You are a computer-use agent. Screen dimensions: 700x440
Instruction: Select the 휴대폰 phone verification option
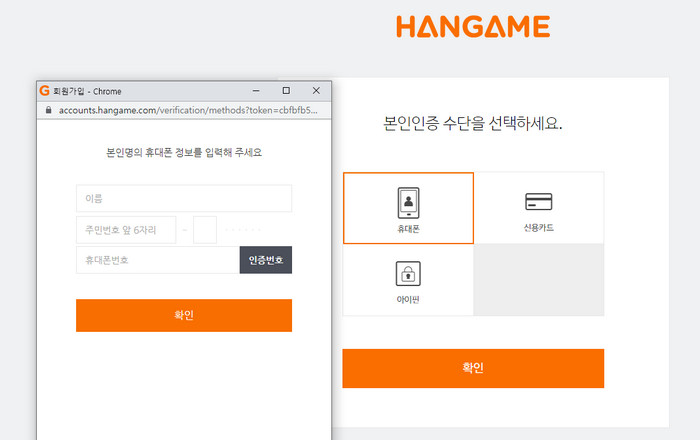tap(408, 208)
